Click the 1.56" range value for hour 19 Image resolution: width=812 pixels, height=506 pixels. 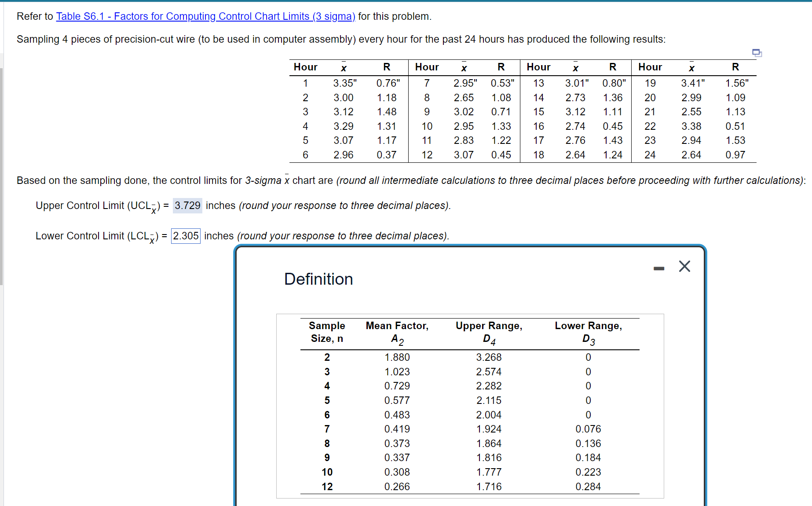pos(736,83)
